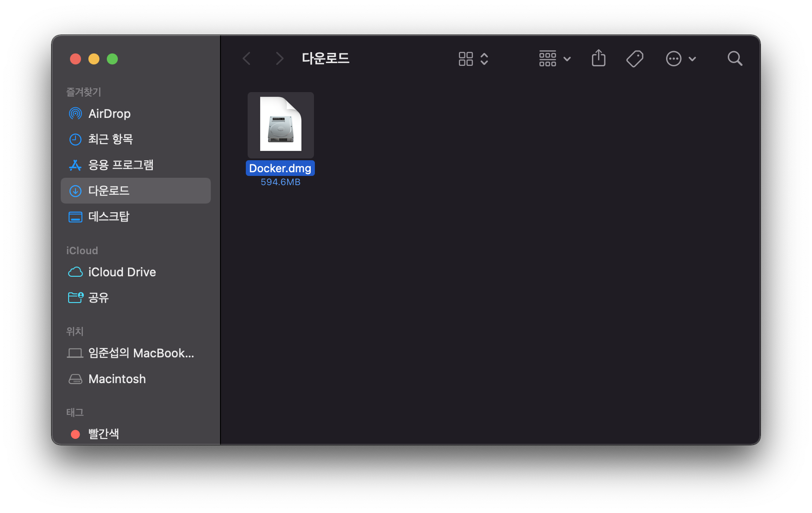Click the hard drive icon for Macintosh
The image size is (812, 513).
(x=75, y=379)
